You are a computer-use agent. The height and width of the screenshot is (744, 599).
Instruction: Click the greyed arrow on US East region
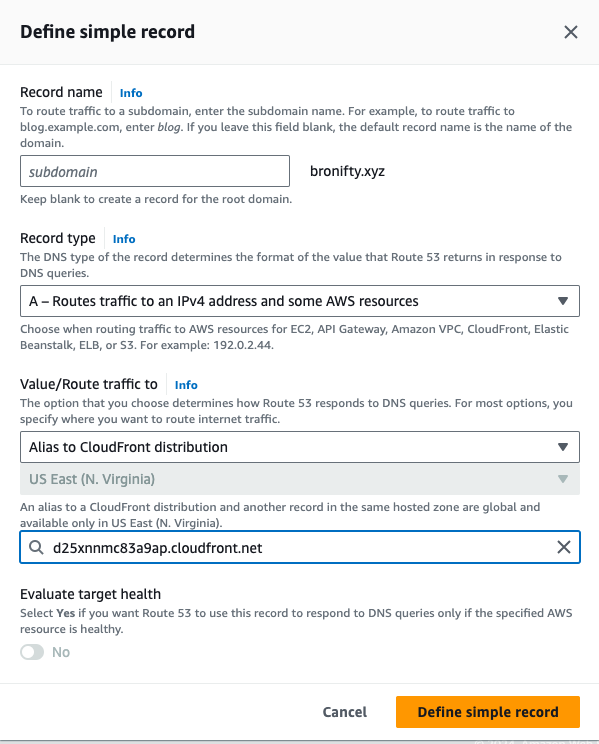[563, 479]
